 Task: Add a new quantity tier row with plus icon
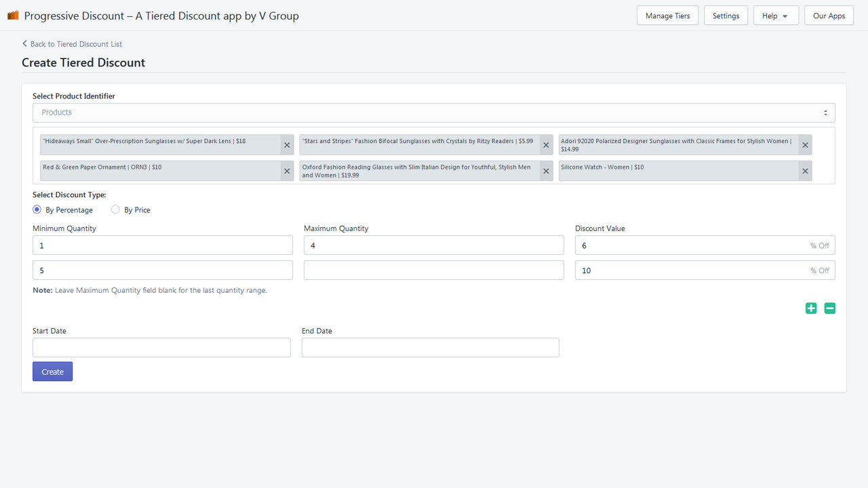(x=811, y=308)
